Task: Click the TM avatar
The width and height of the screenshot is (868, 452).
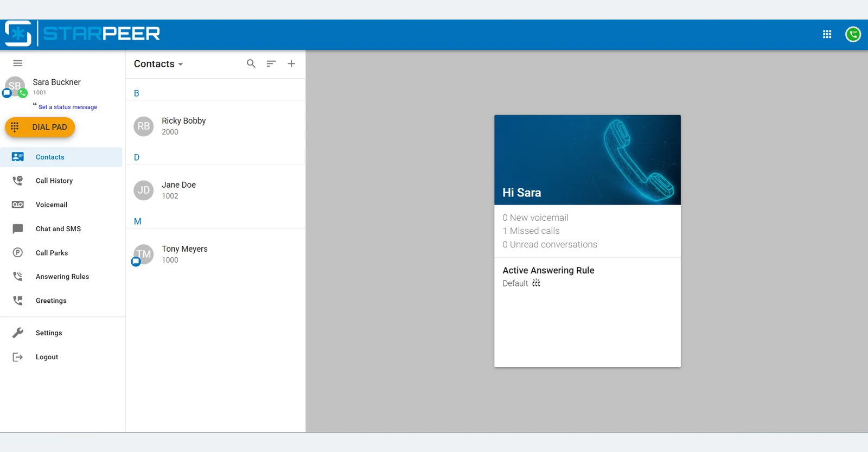Action: click(x=144, y=254)
